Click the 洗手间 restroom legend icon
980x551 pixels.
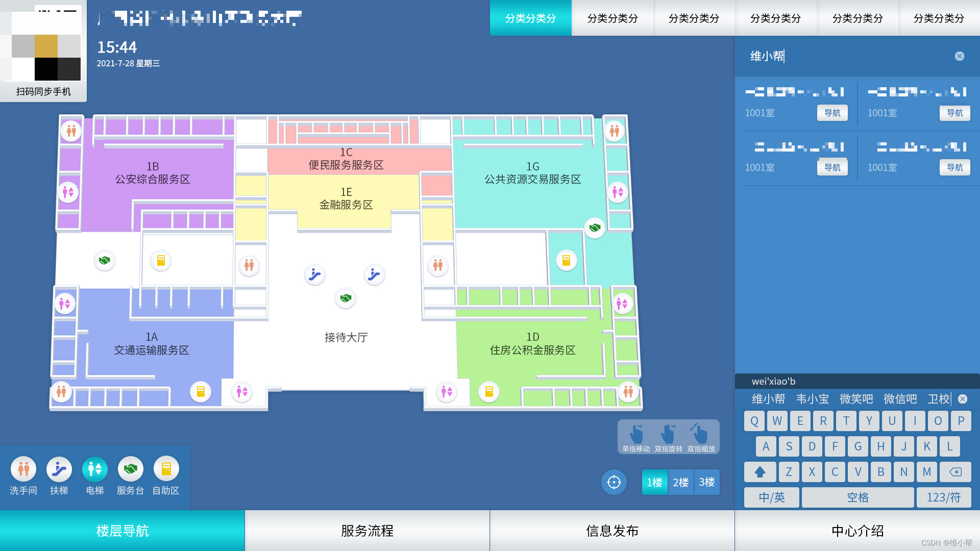coord(23,469)
